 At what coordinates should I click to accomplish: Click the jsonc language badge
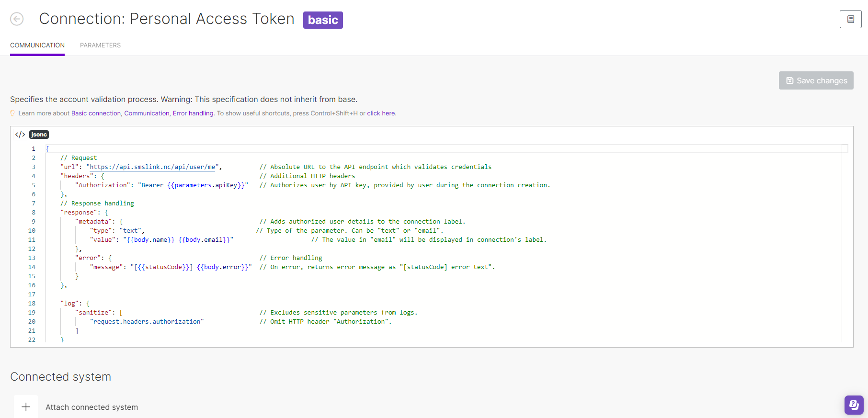pos(39,135)
